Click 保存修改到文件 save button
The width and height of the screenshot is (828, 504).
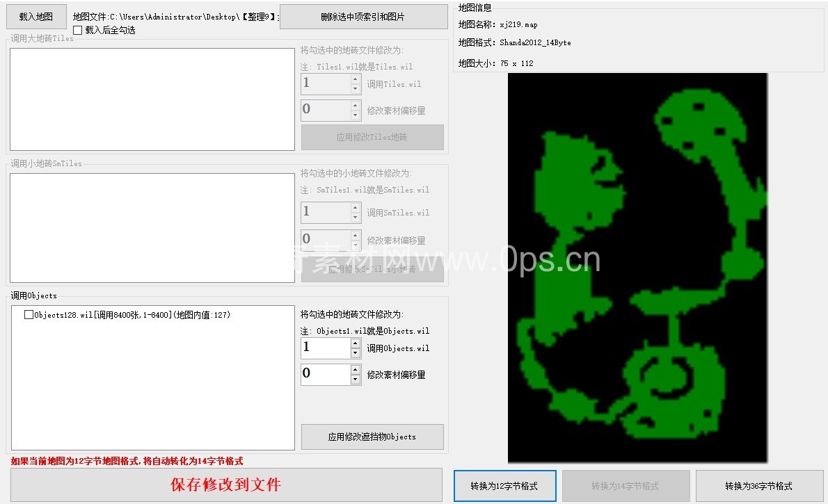226,485
